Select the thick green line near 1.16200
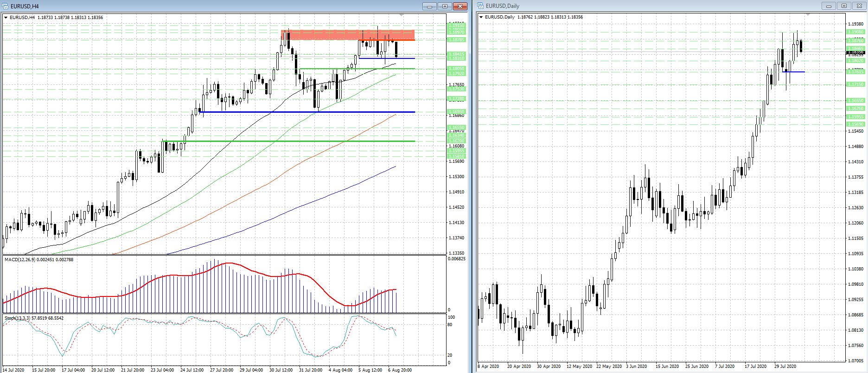 (x=278, y=141)
